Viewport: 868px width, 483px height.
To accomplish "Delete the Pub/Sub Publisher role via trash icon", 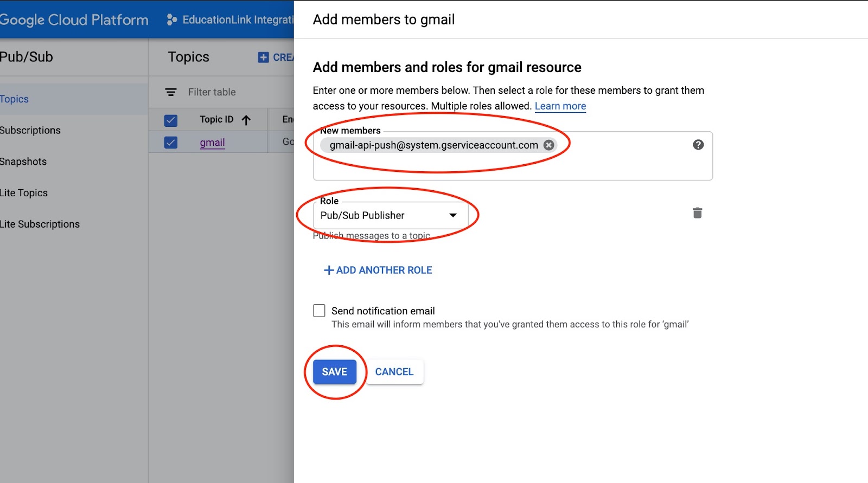I will [698, 213].
